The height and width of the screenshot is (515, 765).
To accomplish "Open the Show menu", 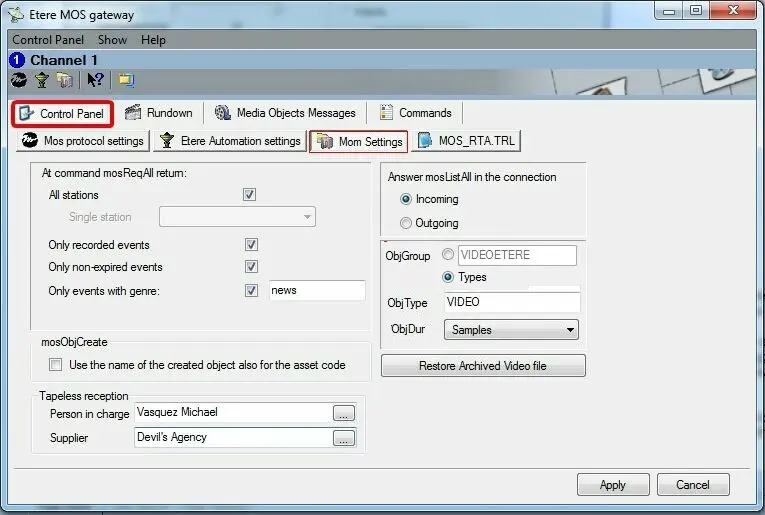I will 112,40.
